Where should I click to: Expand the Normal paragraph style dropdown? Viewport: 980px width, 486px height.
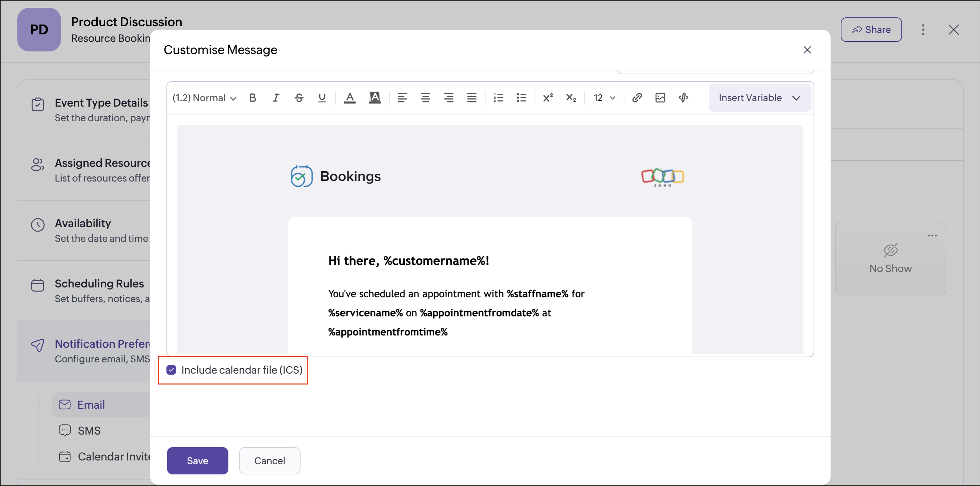[x=205, y=98]
